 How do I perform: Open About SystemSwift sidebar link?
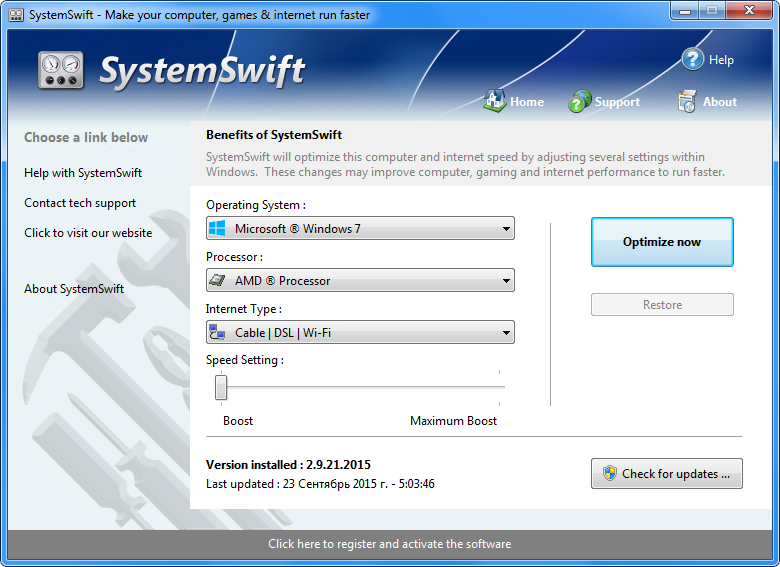pos(74,288)
